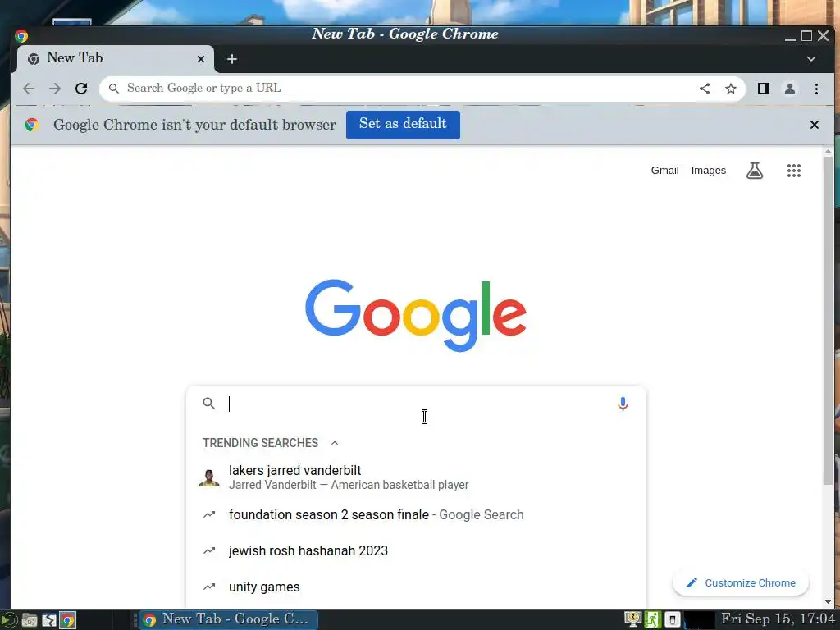The image size is (840, 630).
Task: Click the Google logo
Action: tap(416, 315)
